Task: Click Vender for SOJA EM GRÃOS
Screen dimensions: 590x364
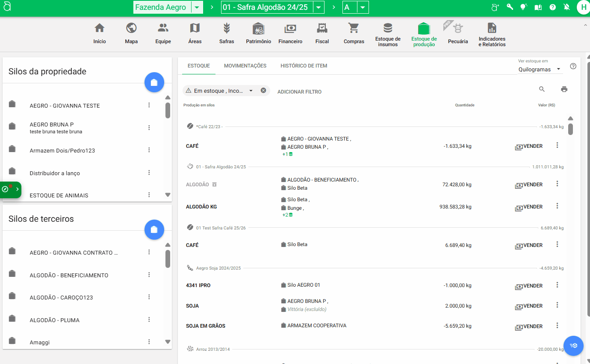Action: 529,326
